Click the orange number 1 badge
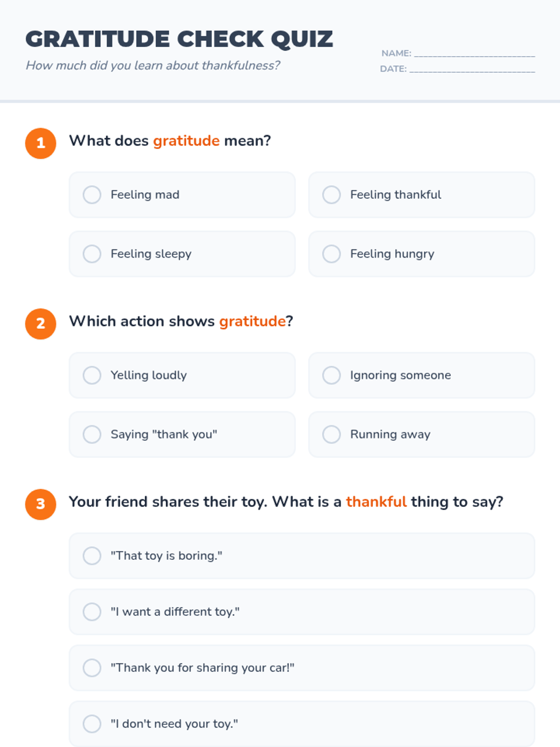 pyautogui.click(x=41, y=143)
